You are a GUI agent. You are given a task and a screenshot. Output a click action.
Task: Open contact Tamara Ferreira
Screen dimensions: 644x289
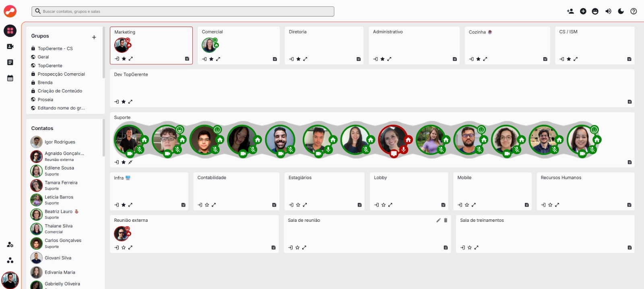coord(61,183)
